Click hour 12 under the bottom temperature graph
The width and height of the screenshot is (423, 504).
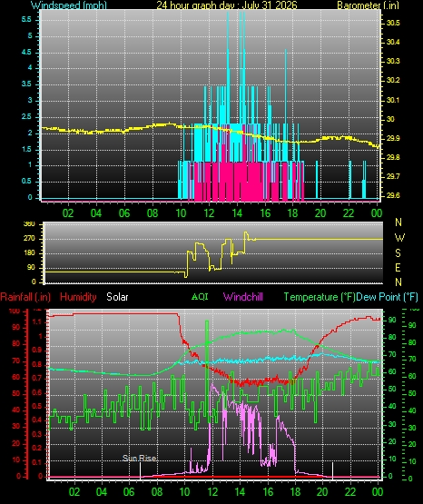212,492
